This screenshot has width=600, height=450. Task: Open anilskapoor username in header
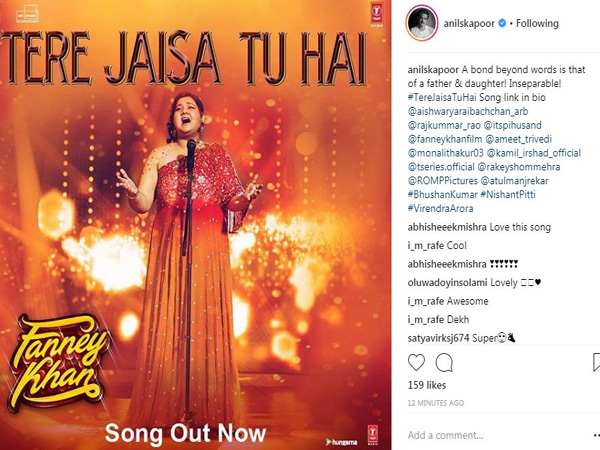469,23
